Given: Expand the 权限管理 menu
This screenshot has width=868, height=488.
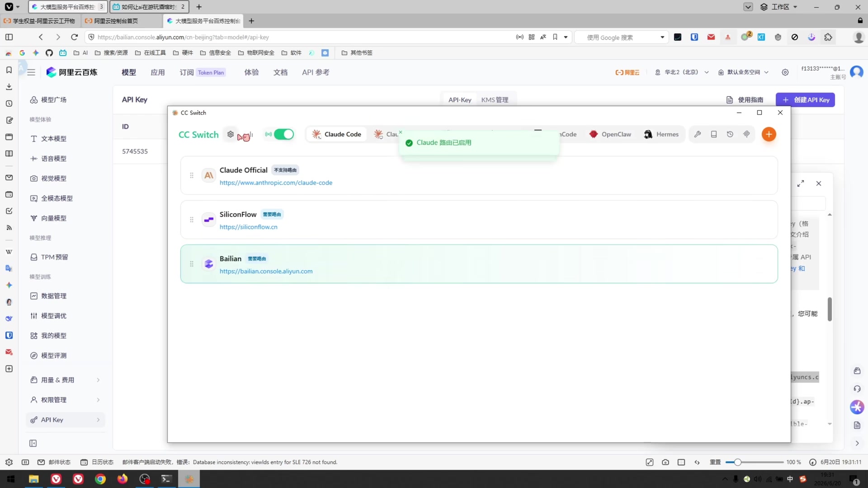Looking at the screenshot, I should click(x=66, y=400).
